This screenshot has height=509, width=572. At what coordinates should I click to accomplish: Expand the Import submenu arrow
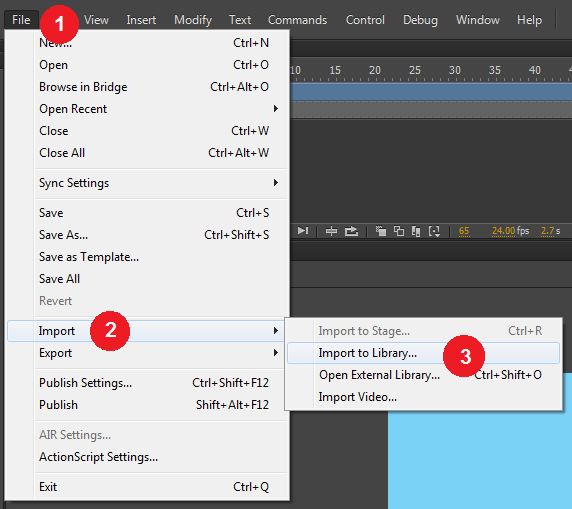click(276, 331)
